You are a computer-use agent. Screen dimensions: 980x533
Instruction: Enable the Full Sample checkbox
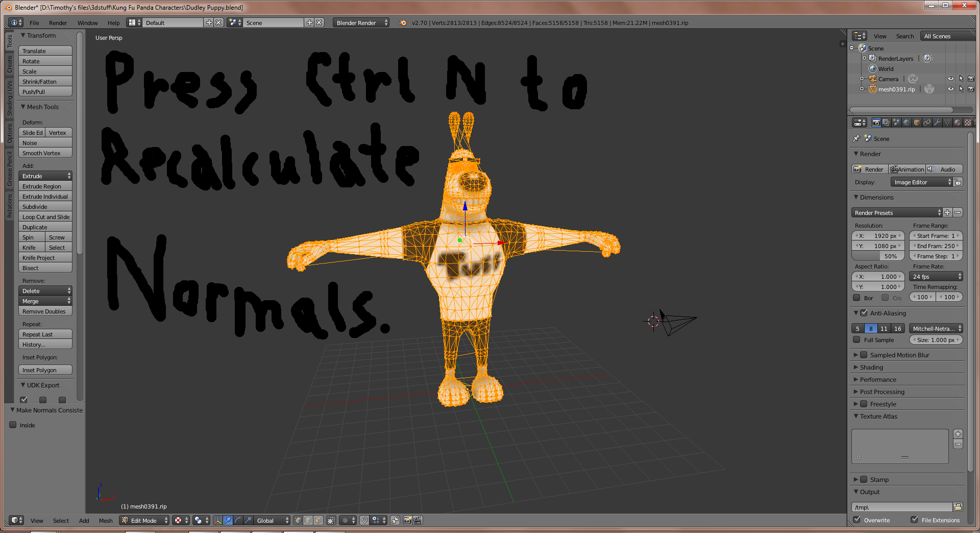[x=856, y=340]
